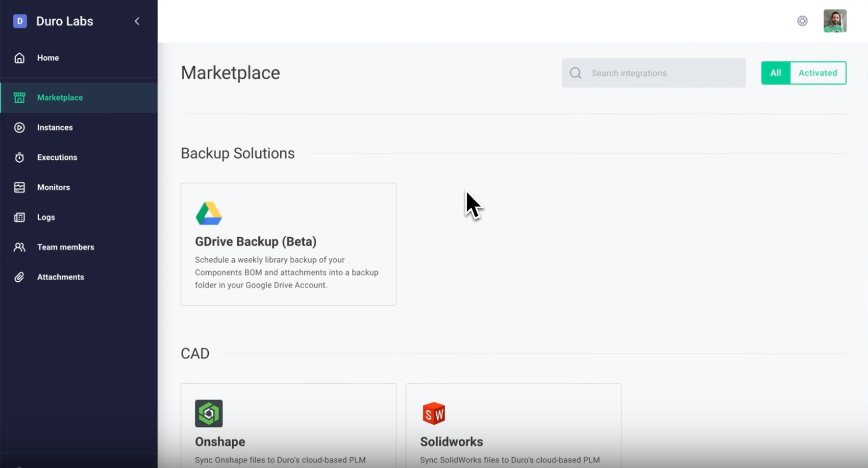The image size is (868, 468).
Task: Click the Monitors panel icon
Action: (20, 187)
